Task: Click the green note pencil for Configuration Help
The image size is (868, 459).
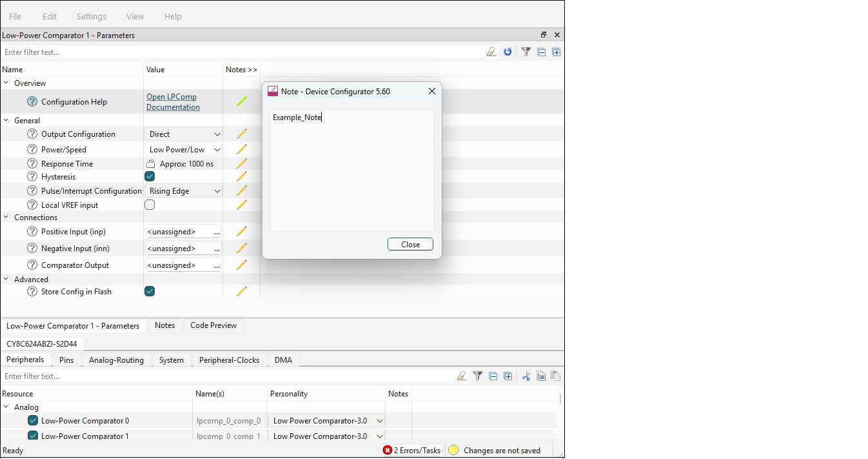Action: pyautogui.click(x=242, y=101)
